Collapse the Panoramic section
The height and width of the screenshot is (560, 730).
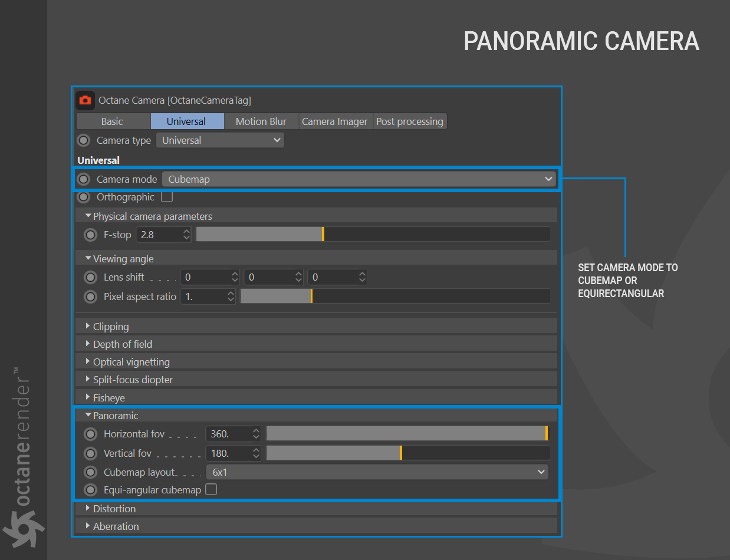pyautogui.click(x=317, y=416)
